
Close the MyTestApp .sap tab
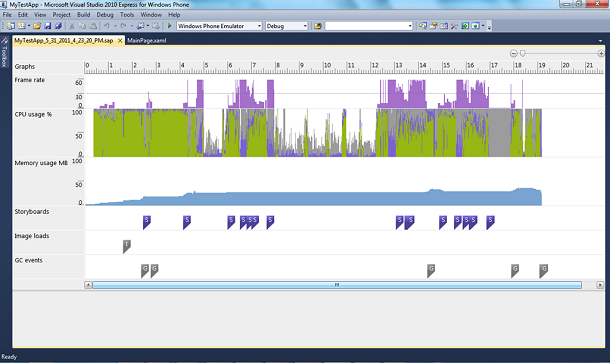click(120, 40)
